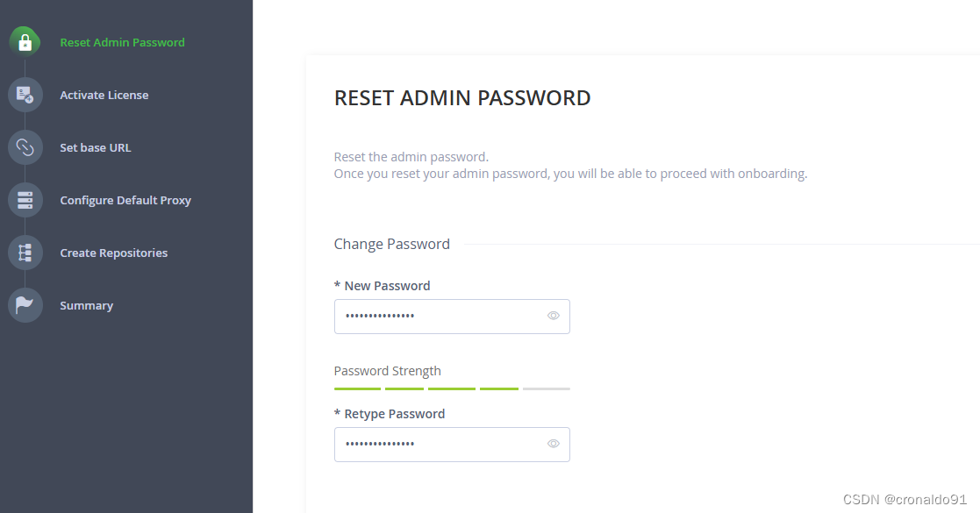The width and height of the screenshot is (980, 513).
Task: Click the first green Password Strength bar
Action: [357, 388]
